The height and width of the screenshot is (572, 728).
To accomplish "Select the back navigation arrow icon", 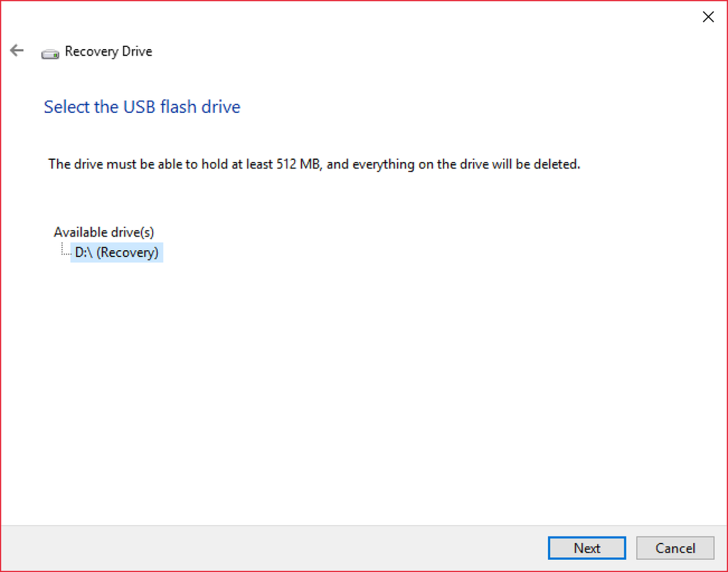I will point(16,50).
